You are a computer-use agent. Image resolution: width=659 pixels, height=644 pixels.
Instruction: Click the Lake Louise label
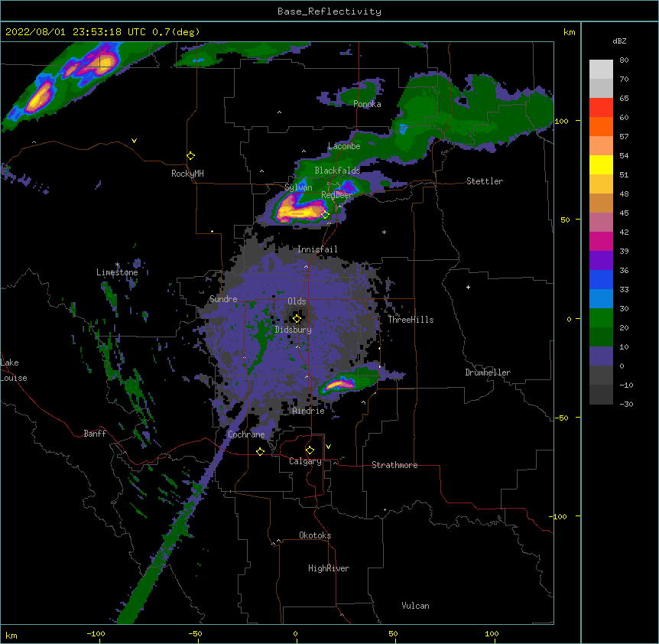(14, 370)
